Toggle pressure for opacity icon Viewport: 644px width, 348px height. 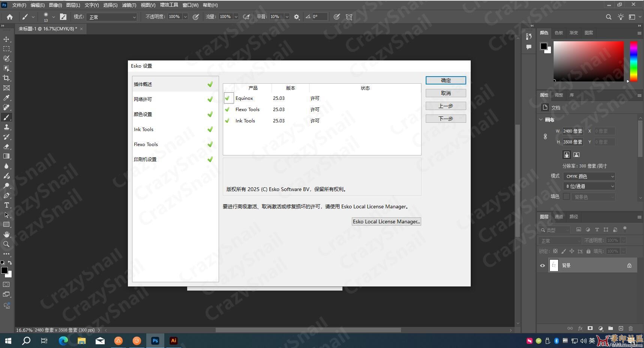pos(196,17)
